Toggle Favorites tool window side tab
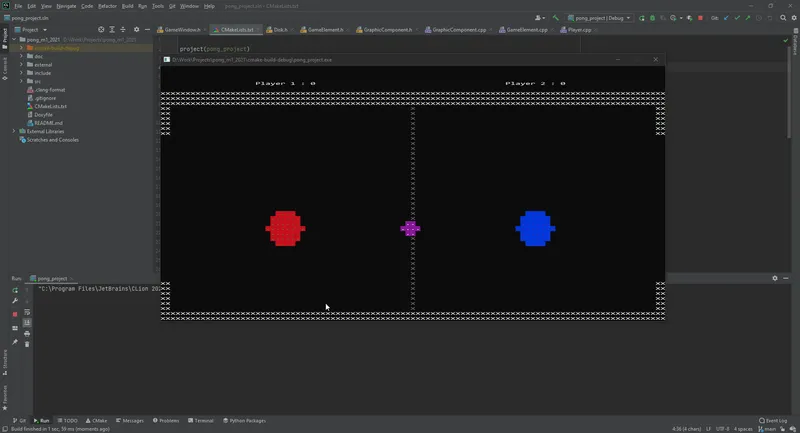This screenshot has width=800, height=433. point(5,398)
